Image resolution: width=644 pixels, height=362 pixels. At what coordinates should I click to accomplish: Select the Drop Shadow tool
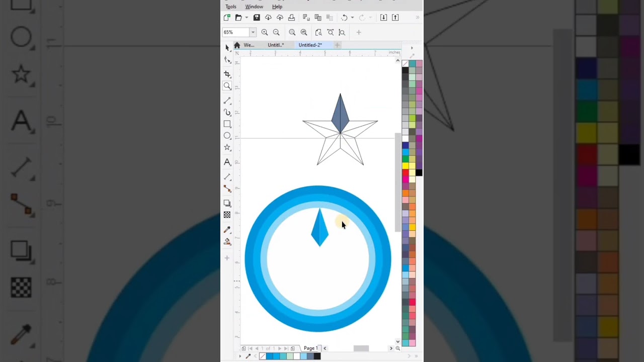227,203
